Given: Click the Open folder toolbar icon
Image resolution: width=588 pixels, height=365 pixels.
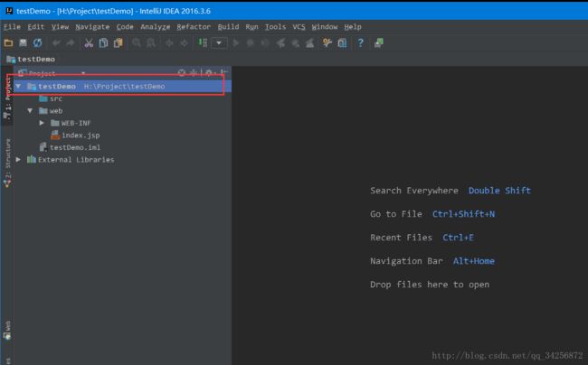Looking at the screenshot, I should point(8,43).
